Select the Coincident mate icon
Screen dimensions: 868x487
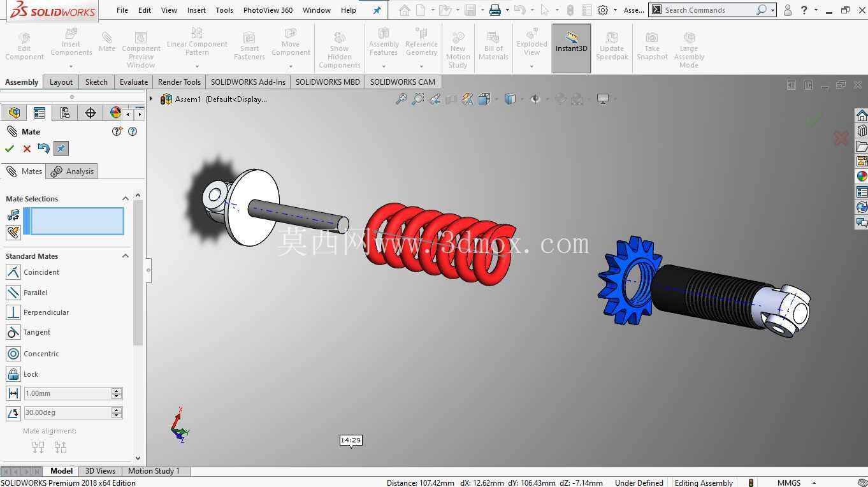[13, 272]
